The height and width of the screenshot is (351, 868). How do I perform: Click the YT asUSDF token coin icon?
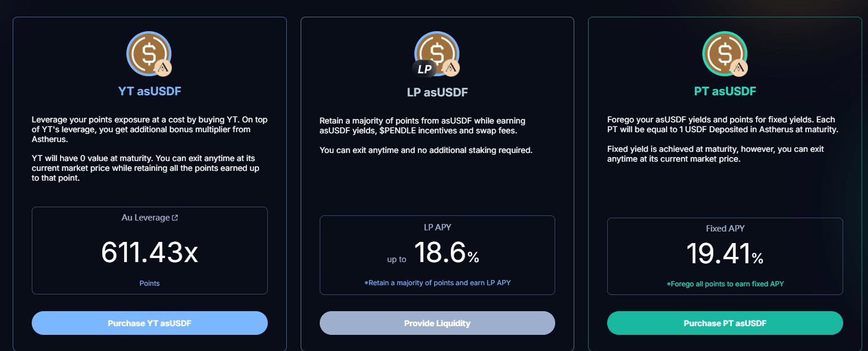147,51
